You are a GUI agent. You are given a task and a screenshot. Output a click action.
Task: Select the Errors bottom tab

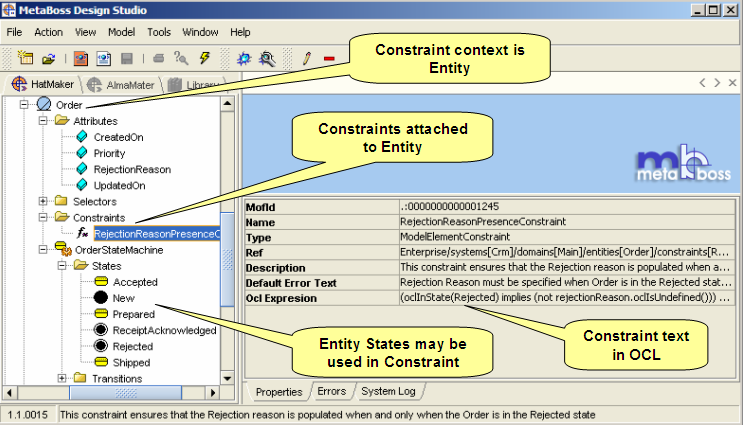[332, 391]
